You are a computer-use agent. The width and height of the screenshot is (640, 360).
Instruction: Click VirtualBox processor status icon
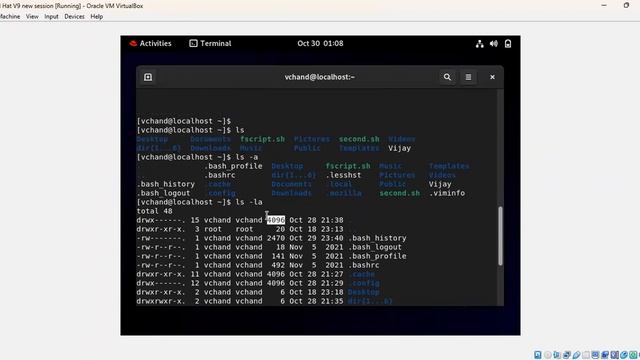pyautogui.click(x=615, y=355)
